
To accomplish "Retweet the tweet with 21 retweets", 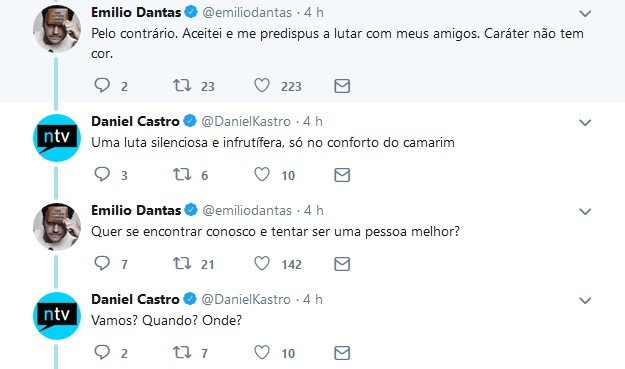I will [182, 263].
